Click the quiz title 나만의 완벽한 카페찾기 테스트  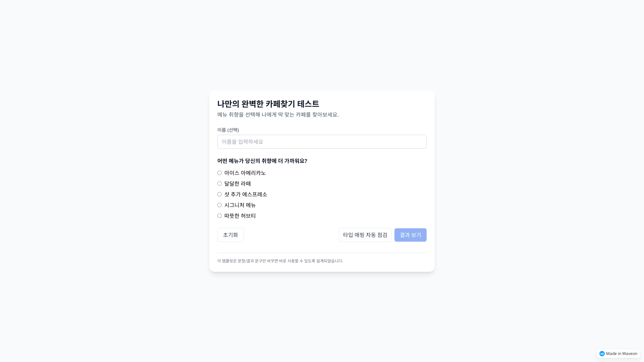coord(268,104)
